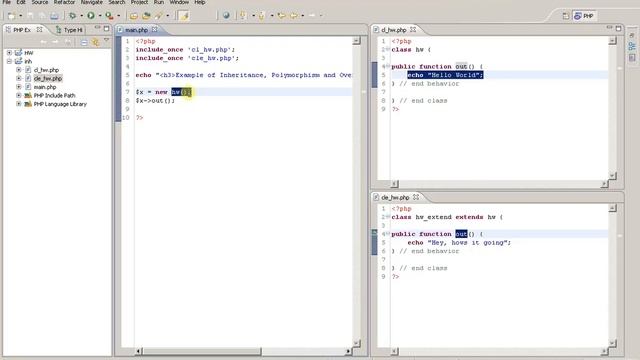
Task: Click the second open-folder toolbar icon
Action: tap(146, 16)
